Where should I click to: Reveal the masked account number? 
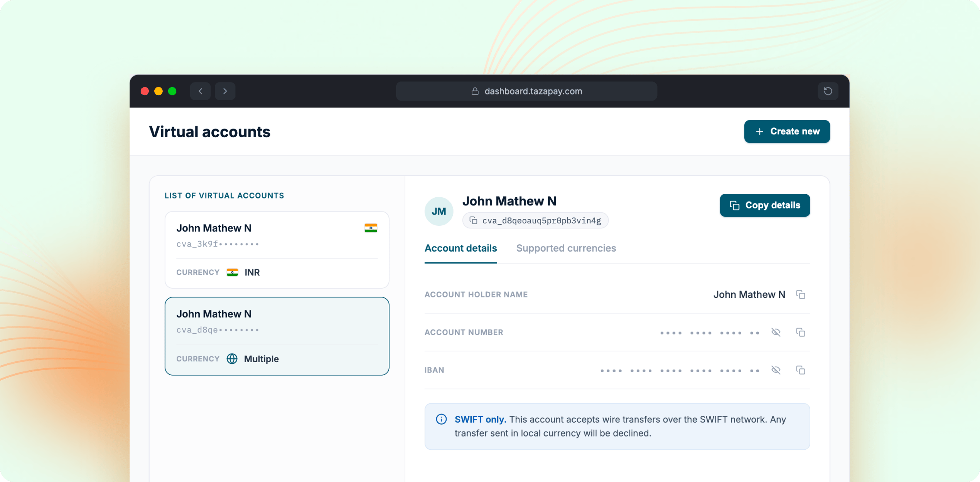click(x=776, y=333)
